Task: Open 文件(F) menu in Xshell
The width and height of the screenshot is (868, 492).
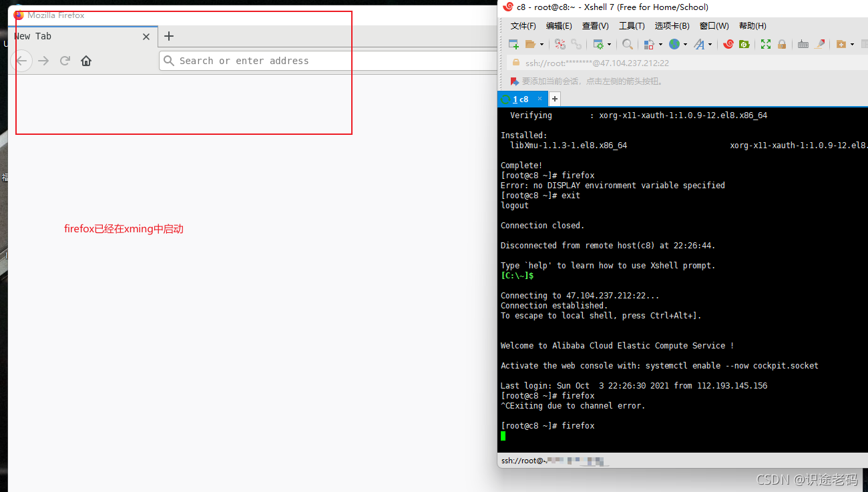Action: pos(523,26)
